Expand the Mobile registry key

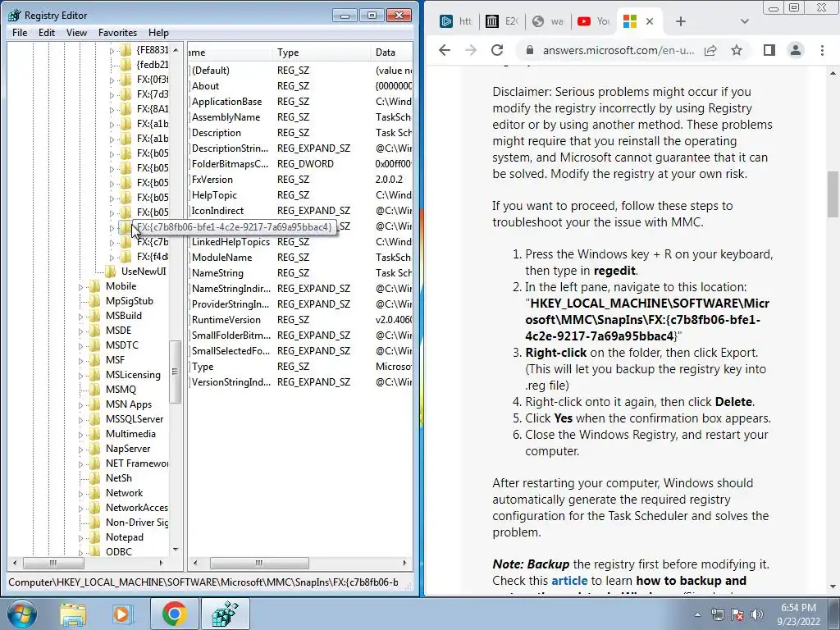[81, 287]
